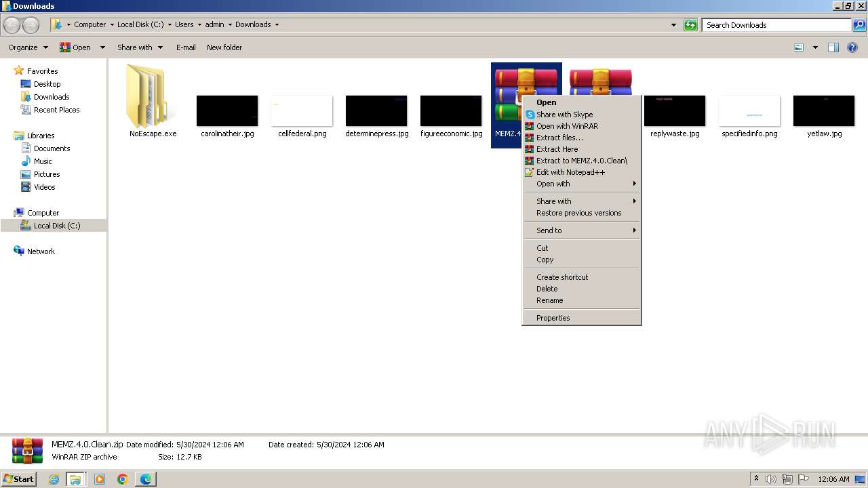Viewport: 868px width, 488px height.
Task: Choose Copy in the context menu
Action: pos(581,260)
